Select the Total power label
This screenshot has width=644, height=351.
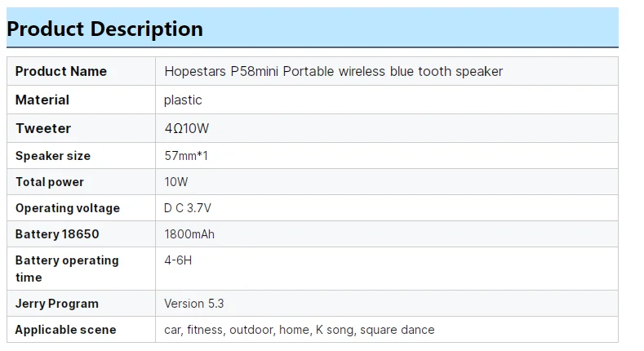pyautogui.click(x=50, y=182)
